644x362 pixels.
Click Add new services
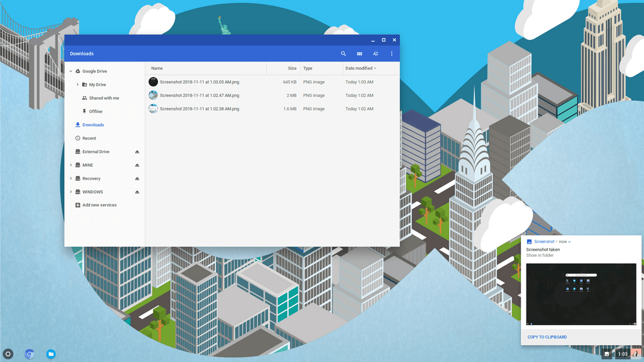[99, 205]
